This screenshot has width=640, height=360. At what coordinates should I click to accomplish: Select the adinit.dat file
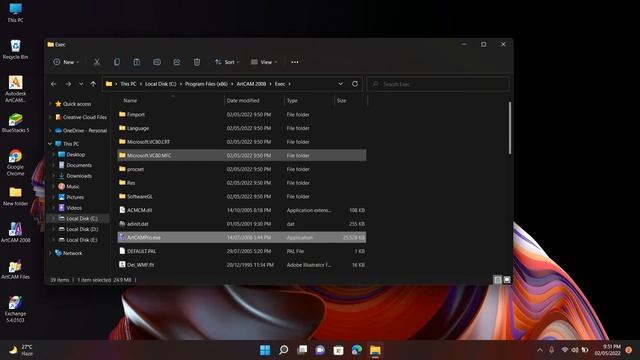242,224
